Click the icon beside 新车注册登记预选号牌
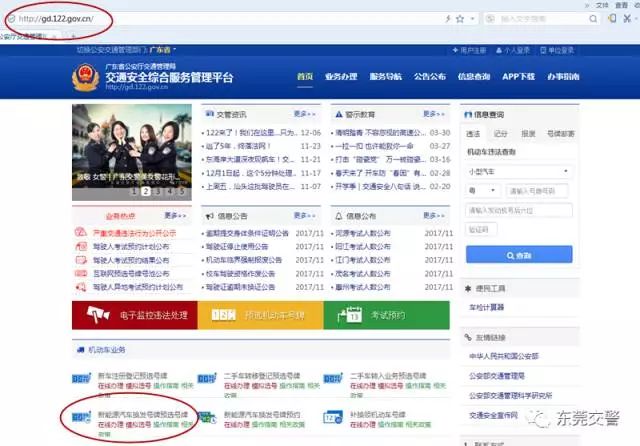The width and height of the screenshot is (640, 446). click(x=81, y=379)
